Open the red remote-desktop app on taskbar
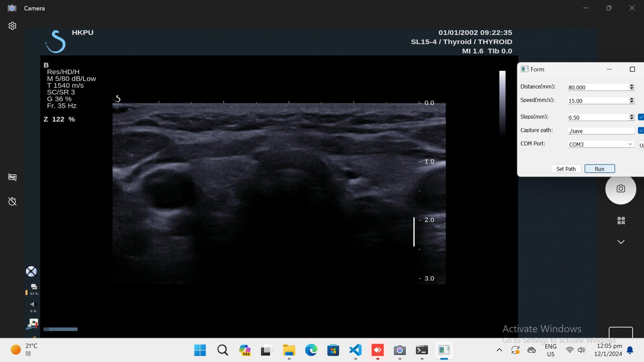The width and height of the screenshot is (644, 362). click(x=378, y=350)
